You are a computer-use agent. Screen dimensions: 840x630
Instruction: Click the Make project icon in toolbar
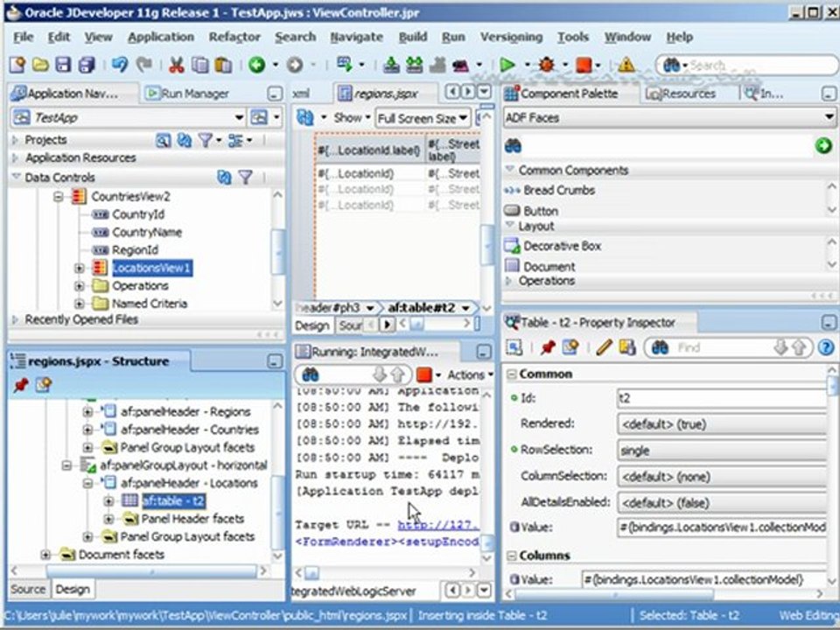[x=391, y=65]
